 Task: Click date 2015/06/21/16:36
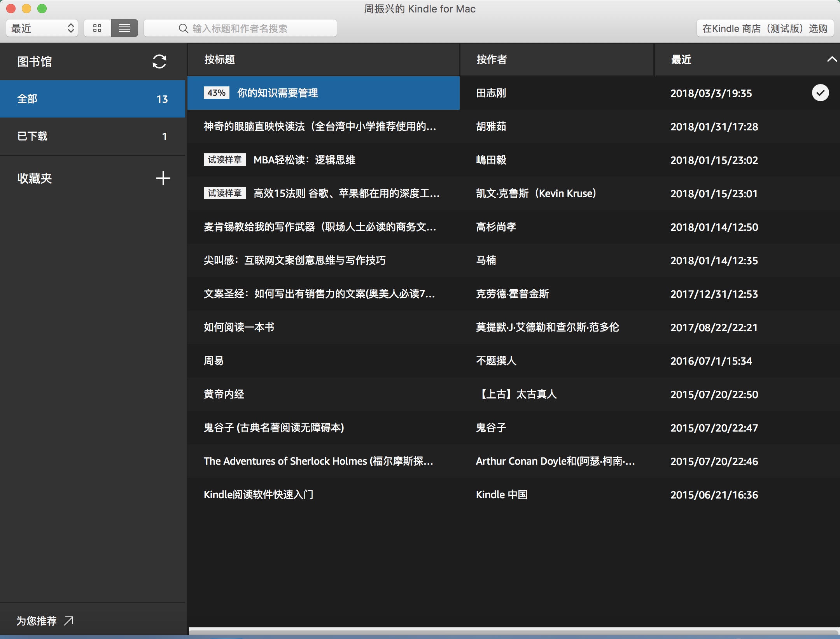click(x=714, y=495)
